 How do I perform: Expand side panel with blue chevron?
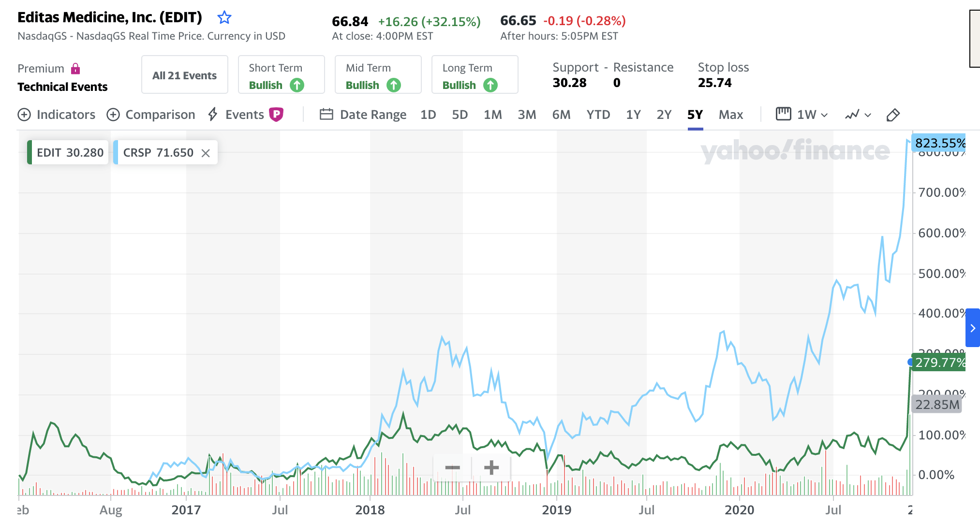pyautogui.click(x=972, y=328)
